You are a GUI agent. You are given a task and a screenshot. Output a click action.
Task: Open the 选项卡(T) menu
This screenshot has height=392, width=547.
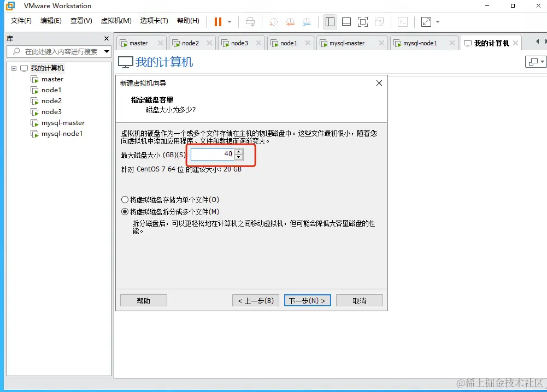(x=154, y=21)
